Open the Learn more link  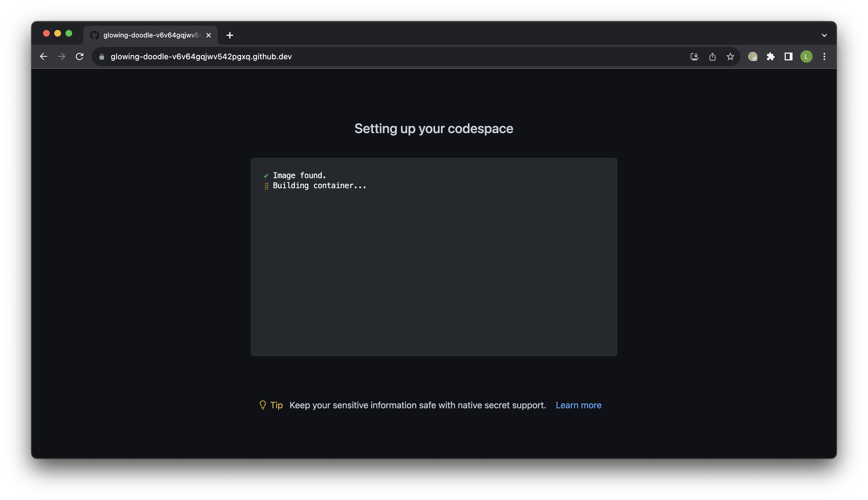click(579, 405)
